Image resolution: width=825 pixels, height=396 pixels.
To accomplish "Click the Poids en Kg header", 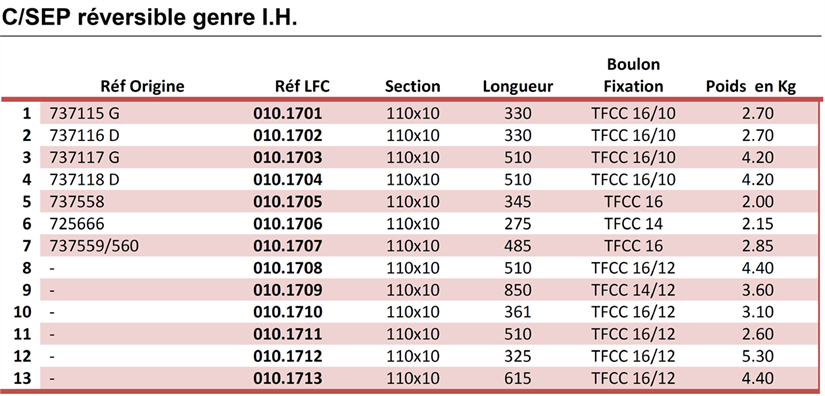I will (751, 87).
